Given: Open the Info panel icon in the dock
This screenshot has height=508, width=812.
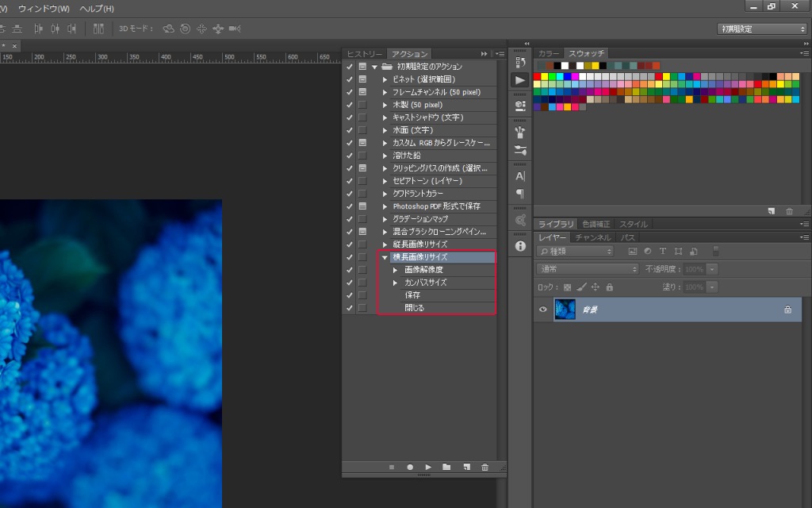Looking at the screenshot, I should click(x=520, y=246).
